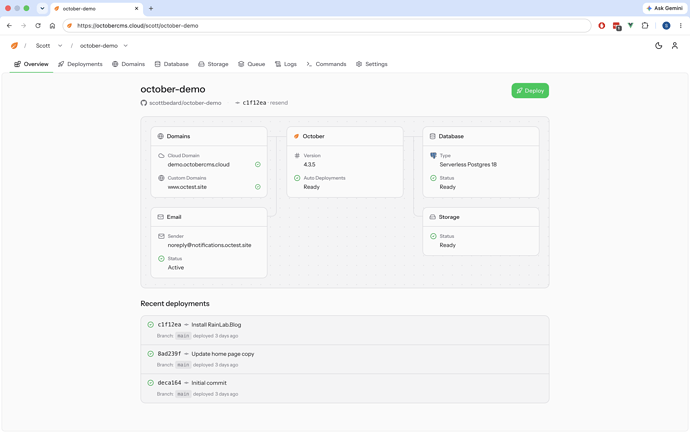
Task: Open the browser extensions puzzle icon
Action: (x=645, y=26)
